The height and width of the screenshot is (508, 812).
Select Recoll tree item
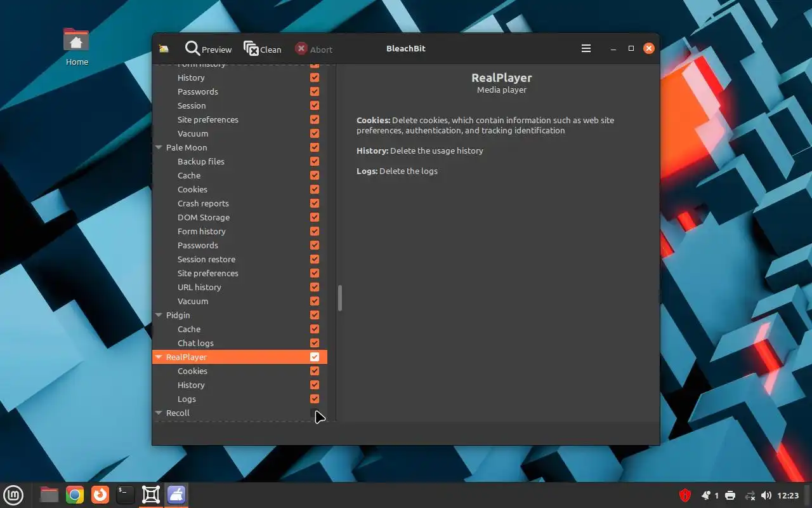click(x=178, y=413)
